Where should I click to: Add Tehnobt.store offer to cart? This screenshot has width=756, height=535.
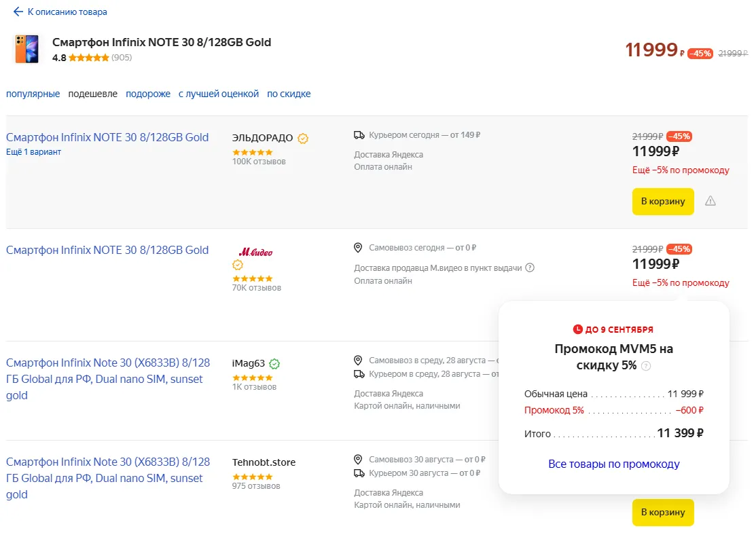click(x=663, y=513)
